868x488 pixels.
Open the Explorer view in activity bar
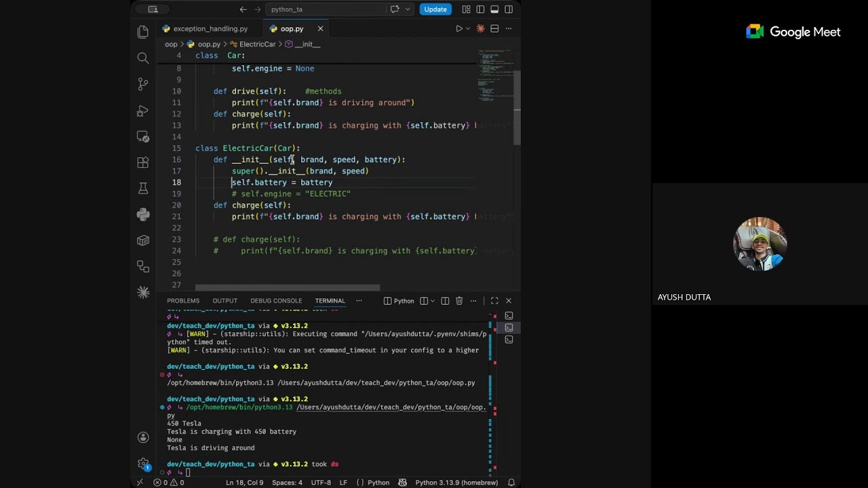coord(143,32)
